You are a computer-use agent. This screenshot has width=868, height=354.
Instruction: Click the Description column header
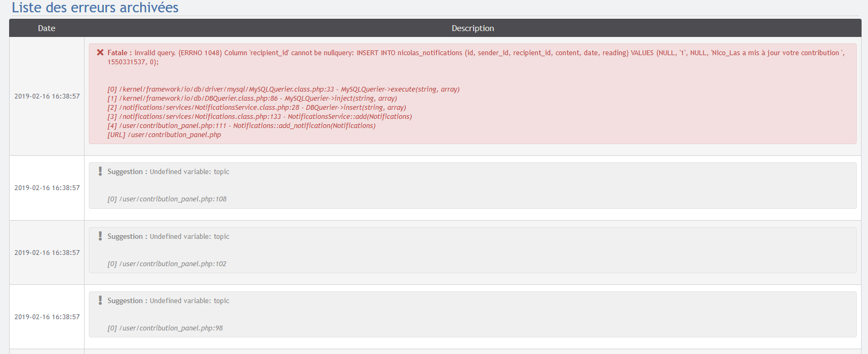tap(473, 28)
